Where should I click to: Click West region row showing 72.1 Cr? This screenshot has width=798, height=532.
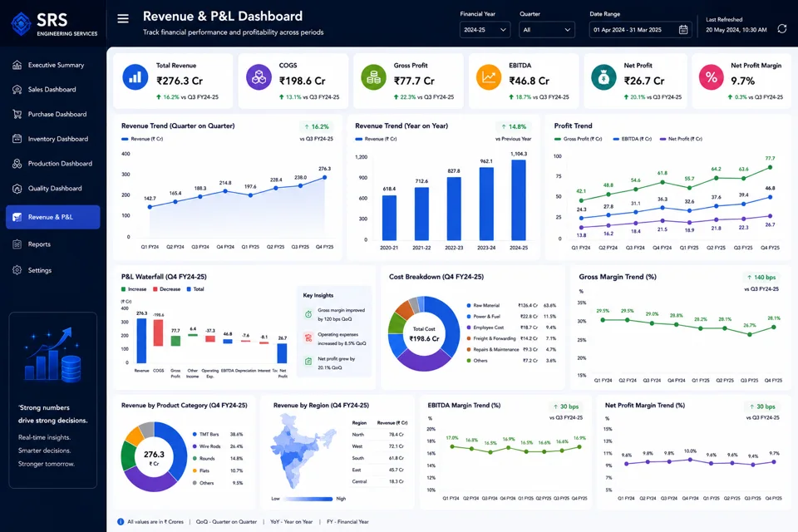380,446
